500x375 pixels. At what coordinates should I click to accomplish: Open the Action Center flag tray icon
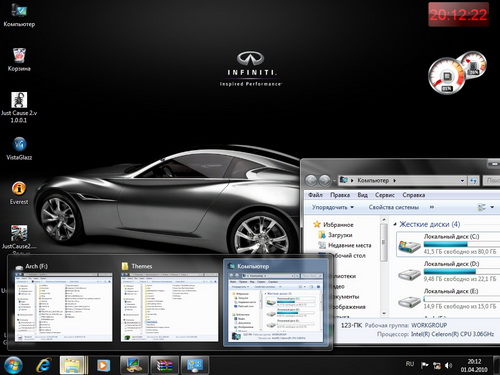(425, 365)
